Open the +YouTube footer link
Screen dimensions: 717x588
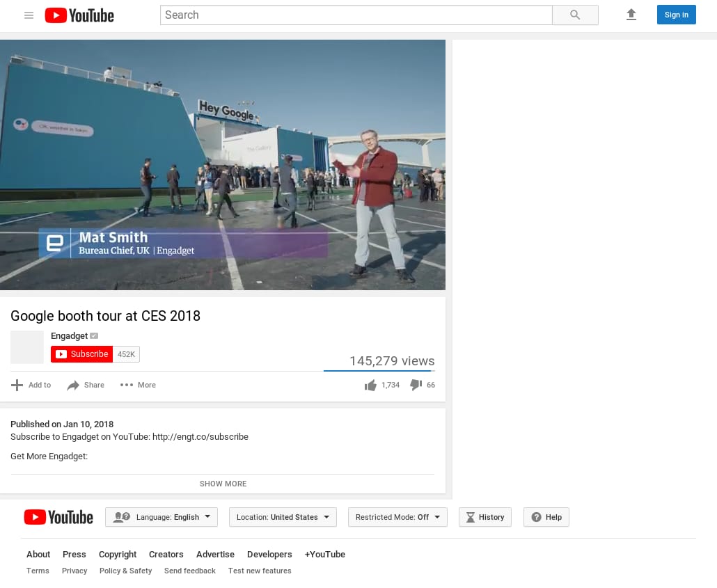tap(324, 554)
